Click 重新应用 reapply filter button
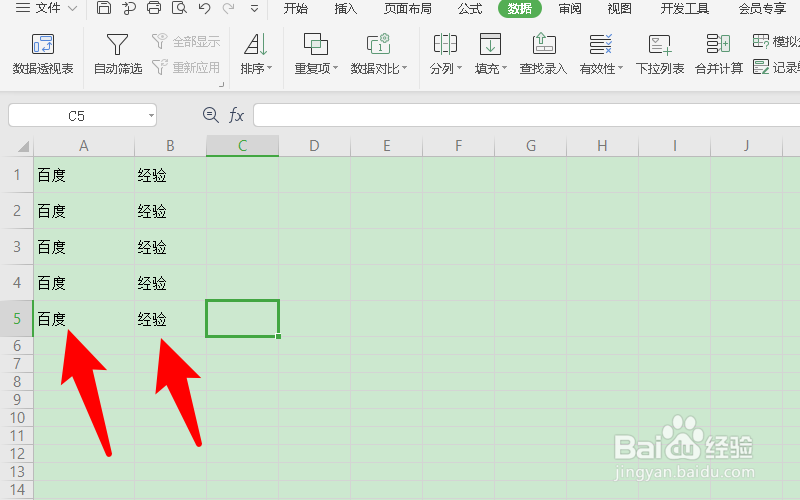Screen dimensions: 800x500 tap(186, 67)
